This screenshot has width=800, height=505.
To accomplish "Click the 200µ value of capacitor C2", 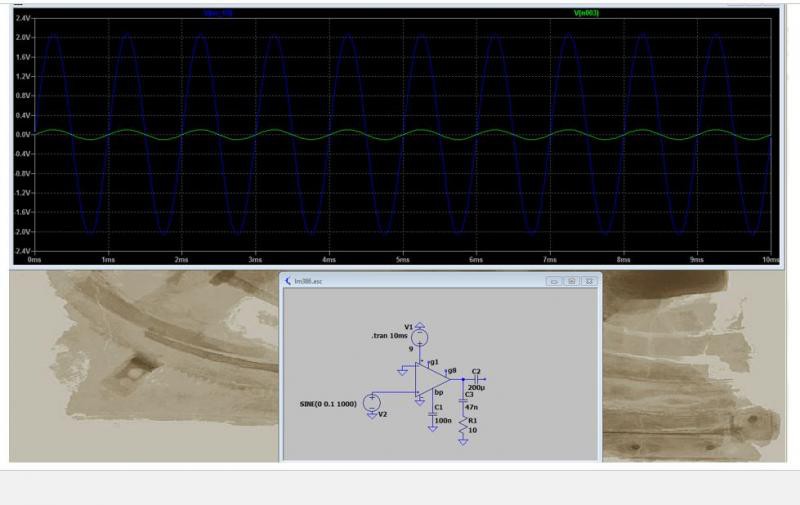I will tap(476, 388).
